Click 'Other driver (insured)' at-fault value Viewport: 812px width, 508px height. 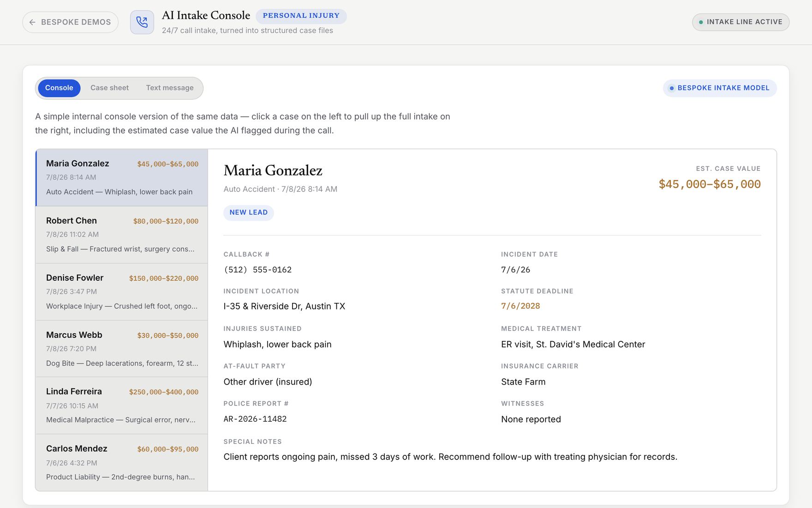268,382
